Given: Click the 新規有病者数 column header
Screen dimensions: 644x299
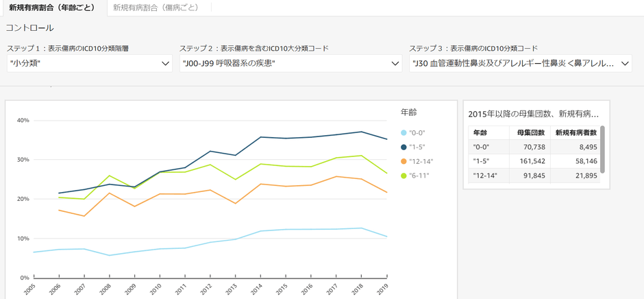Looking at the screenshot, I should (575, 133).
